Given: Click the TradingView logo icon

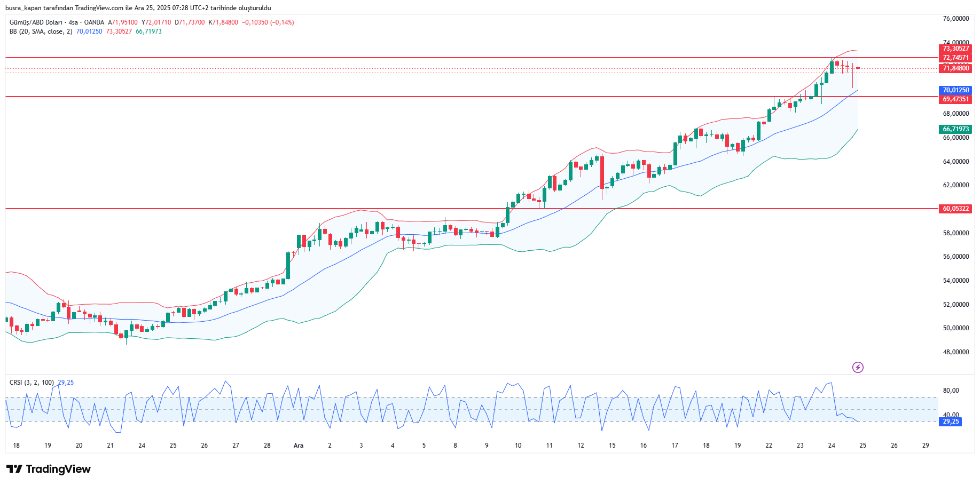Looking at the screenshot, I should pyautogui.click(x=14, y=469).
